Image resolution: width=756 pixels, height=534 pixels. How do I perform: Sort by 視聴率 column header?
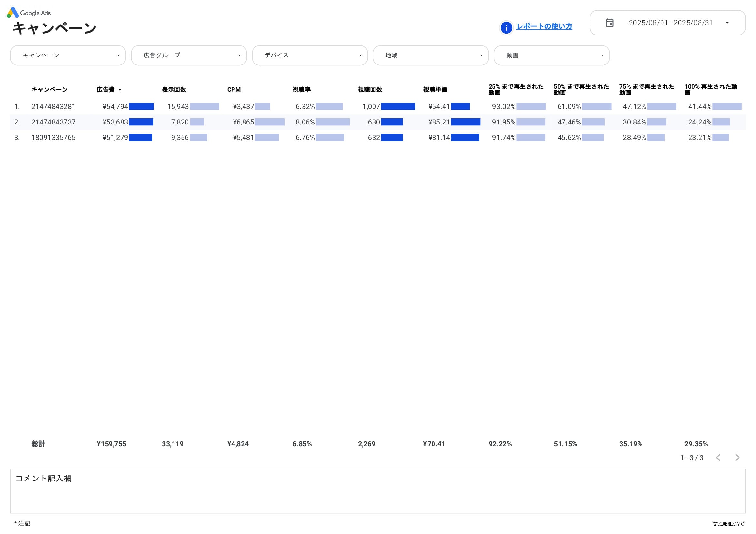(x=301, y=90)
